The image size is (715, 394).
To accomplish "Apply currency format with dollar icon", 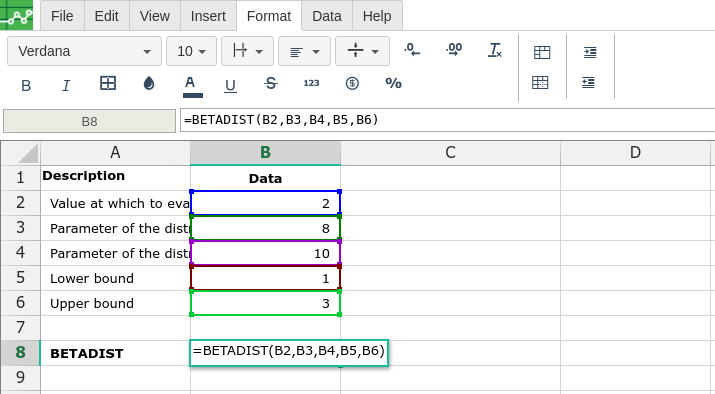I will pyautogui.click(x=352, y=83).
